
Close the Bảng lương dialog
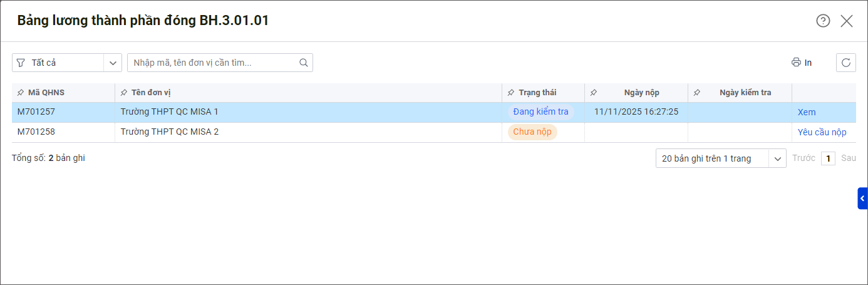point(847,21)
